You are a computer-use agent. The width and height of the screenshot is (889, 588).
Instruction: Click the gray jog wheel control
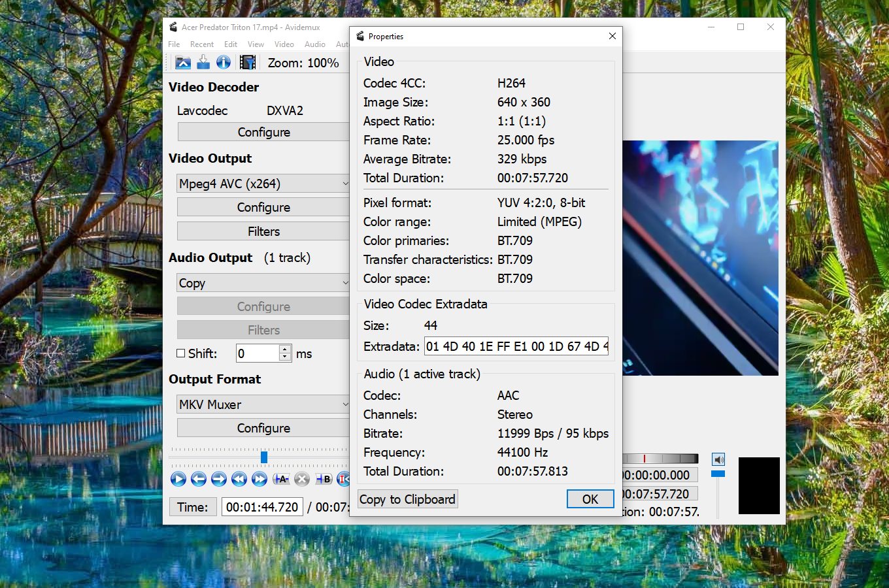click(660, 459)
